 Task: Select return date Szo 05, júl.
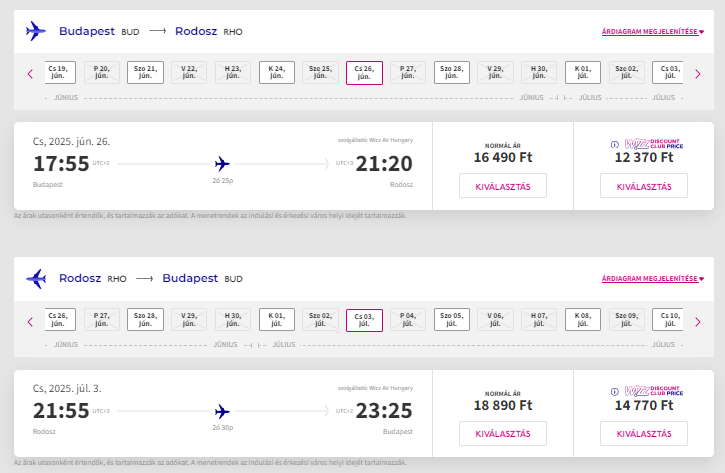(x=452, y=319)
